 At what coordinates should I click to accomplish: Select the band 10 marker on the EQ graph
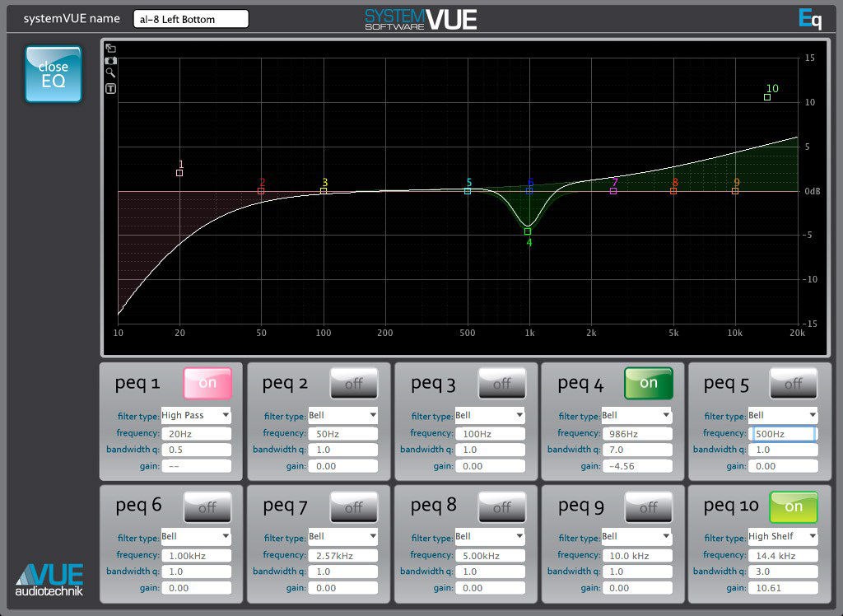pos(766,96)
